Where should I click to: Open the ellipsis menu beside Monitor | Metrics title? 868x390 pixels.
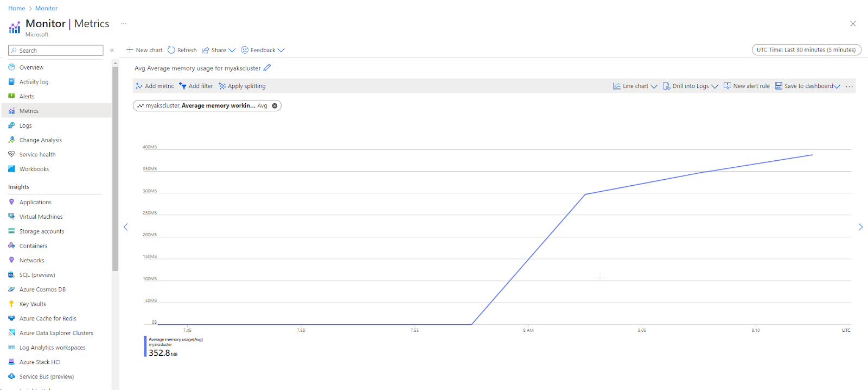point(124,23)
